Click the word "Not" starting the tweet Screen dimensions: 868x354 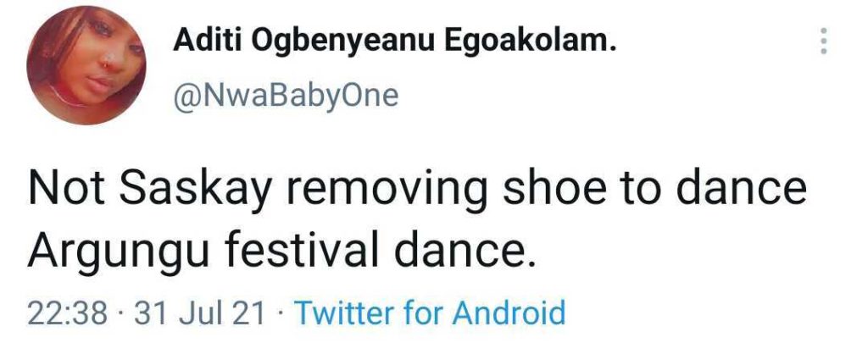60,190
